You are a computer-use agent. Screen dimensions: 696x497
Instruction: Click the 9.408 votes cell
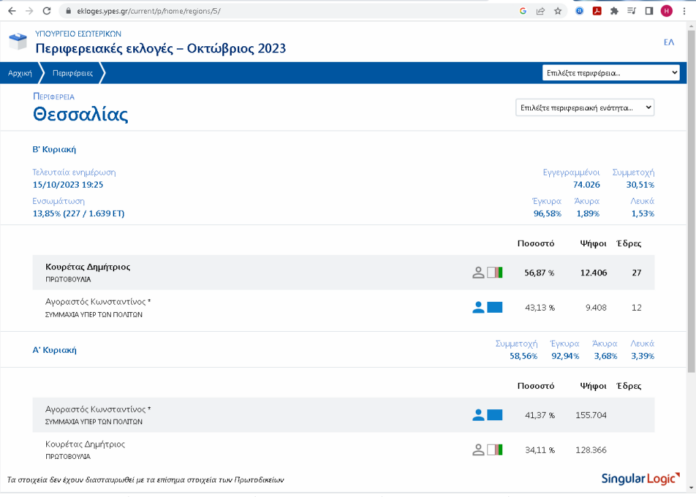(x=596, y=308)
